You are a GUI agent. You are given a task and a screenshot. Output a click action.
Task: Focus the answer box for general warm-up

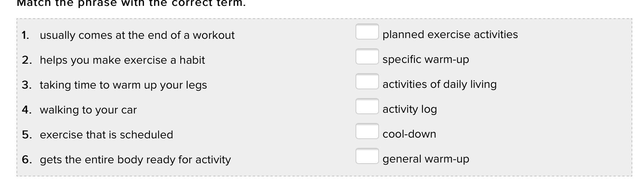pos(367,156)
